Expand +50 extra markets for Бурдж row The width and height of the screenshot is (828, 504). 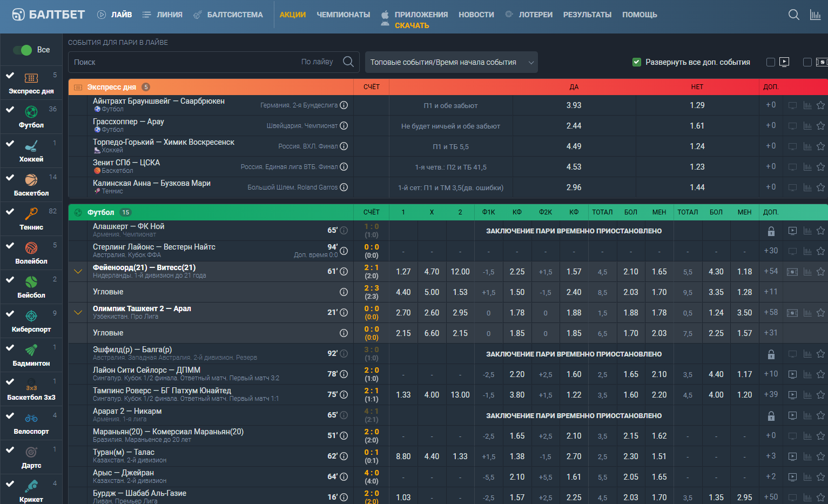(x=771, y=497)
